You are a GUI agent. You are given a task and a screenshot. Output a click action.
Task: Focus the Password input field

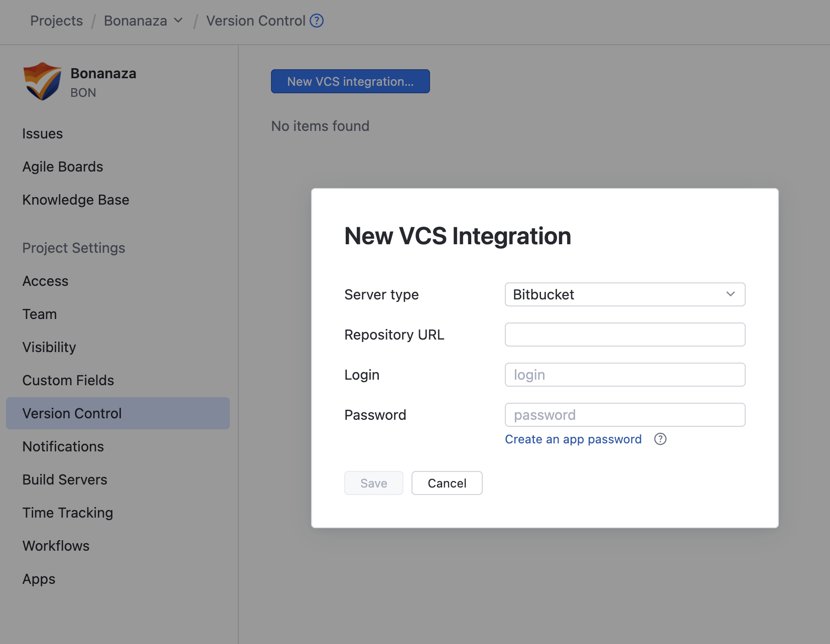coord(625,415)
